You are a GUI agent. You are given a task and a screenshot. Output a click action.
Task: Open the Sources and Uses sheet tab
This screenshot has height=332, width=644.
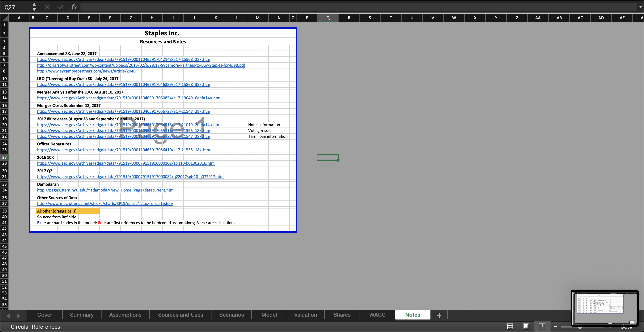click(x=180, y=315)
